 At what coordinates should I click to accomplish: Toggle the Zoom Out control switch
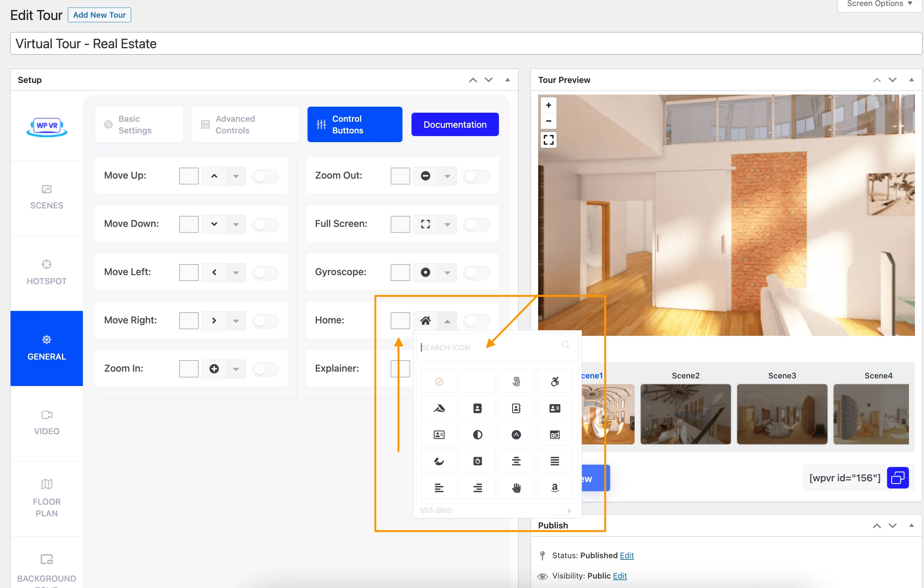[x=477, y=175]
